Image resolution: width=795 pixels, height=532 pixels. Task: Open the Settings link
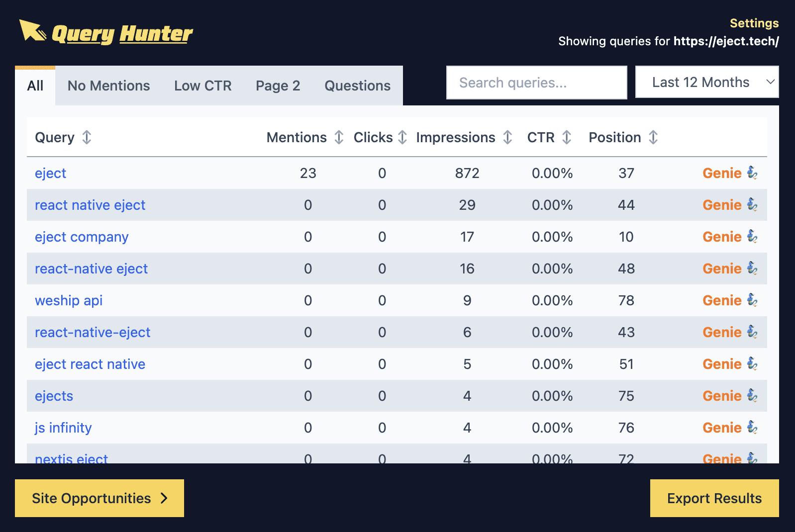(754, 23)
